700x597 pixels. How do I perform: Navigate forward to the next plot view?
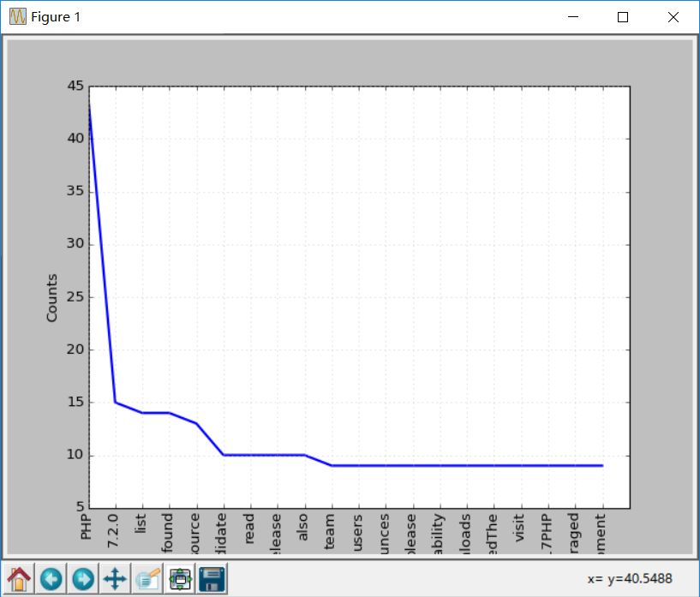pos(82,578)
